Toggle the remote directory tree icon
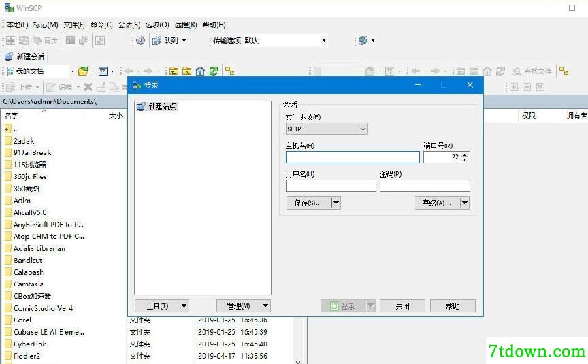 click(x=563, y=71)
